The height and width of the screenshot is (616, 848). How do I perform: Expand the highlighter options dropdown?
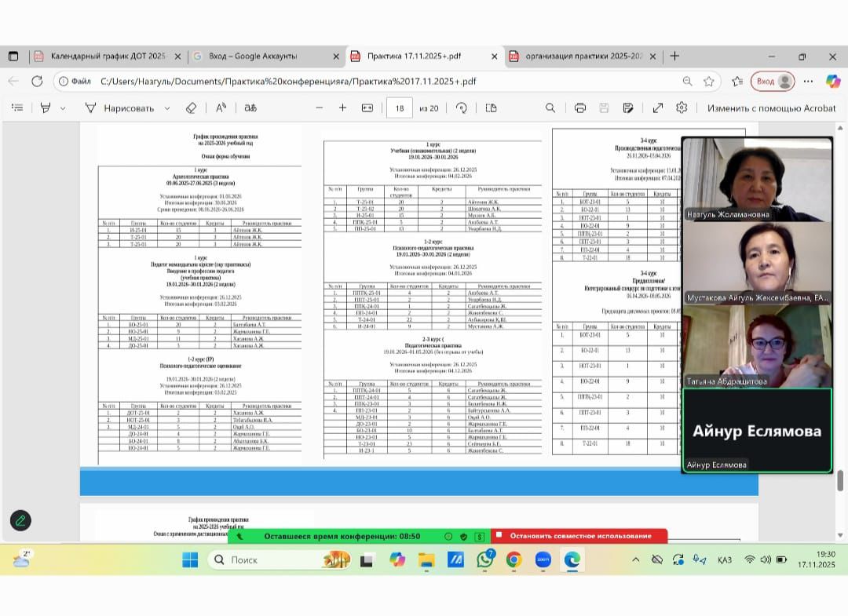click(63, 108)
